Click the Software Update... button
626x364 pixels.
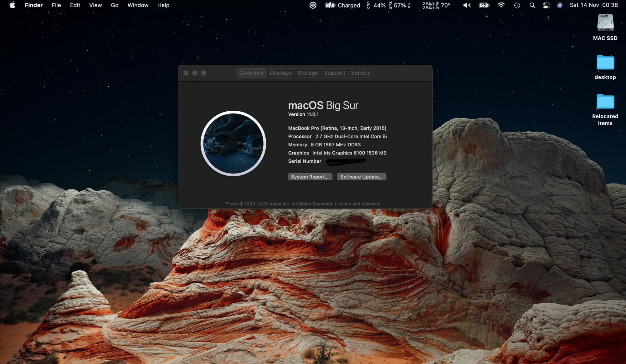point(362,177)
